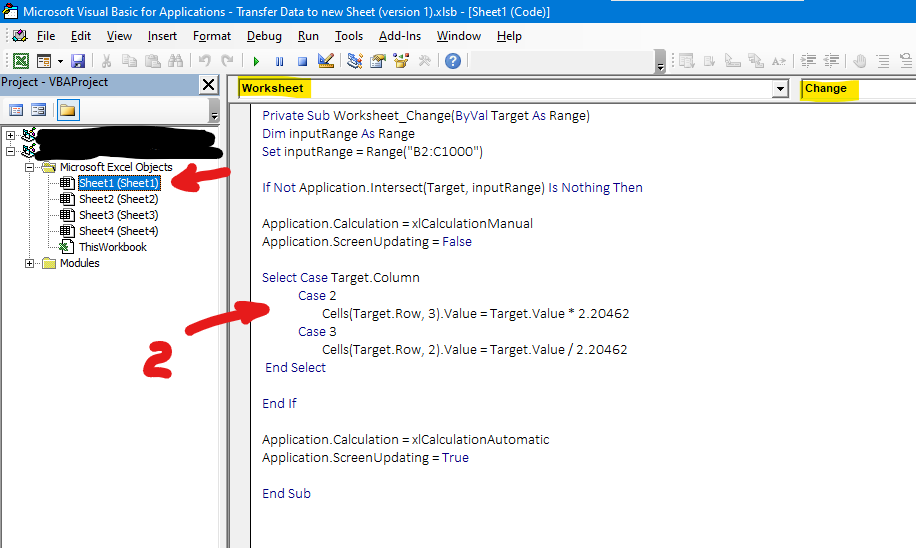Select Sheet4 (Sheet4) in the project tree
Image resolution: width=916 pixels, height=548 pixels.
(x=119, y=231)
